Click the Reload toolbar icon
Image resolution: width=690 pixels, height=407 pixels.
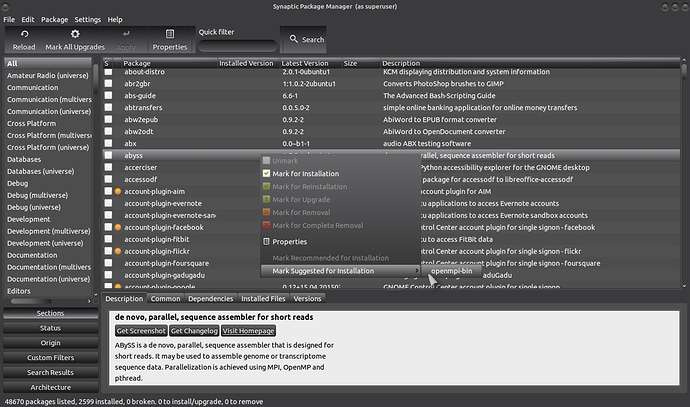click(24, 34)
